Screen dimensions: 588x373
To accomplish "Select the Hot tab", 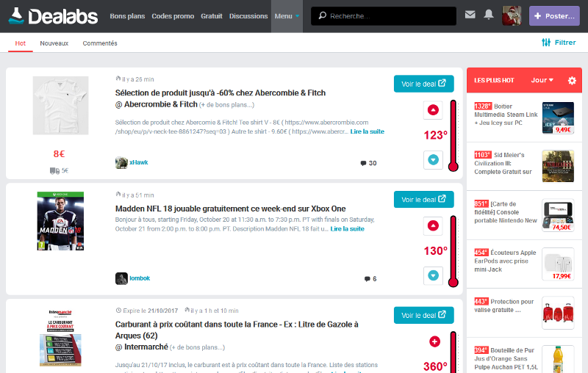I will pyautogui.click(x=21, y=43).
